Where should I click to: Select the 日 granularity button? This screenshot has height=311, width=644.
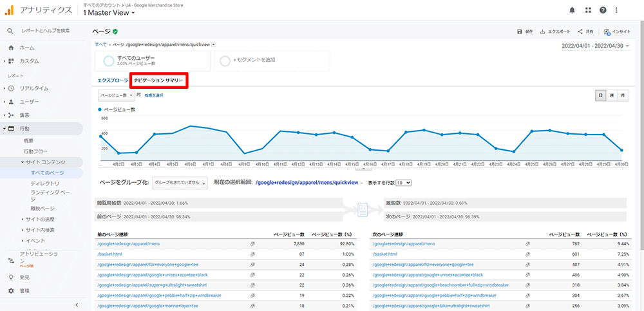point(601,95)
